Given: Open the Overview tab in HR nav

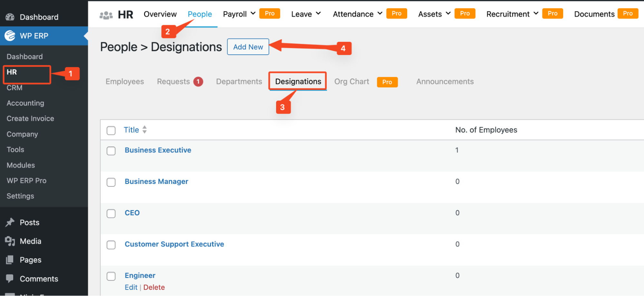Looking at the screenshot, I should [x=160, y=14].
